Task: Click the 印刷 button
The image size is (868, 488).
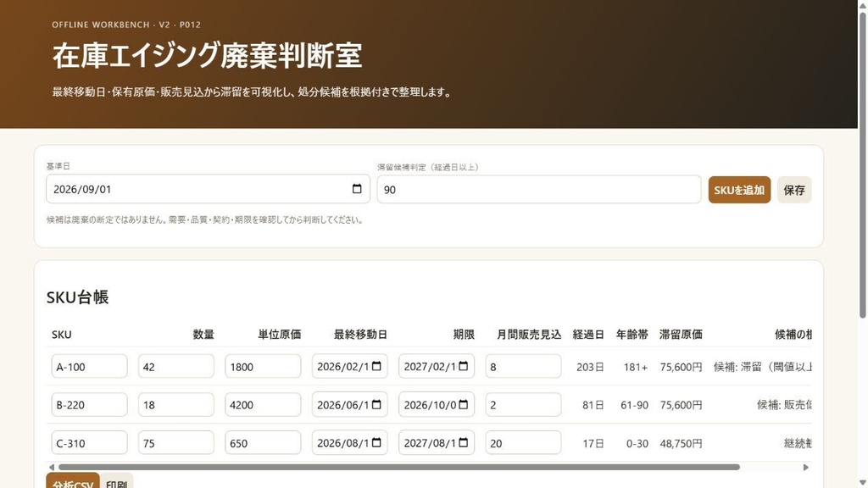Action: pyautogui.click(x=116, y=481)
